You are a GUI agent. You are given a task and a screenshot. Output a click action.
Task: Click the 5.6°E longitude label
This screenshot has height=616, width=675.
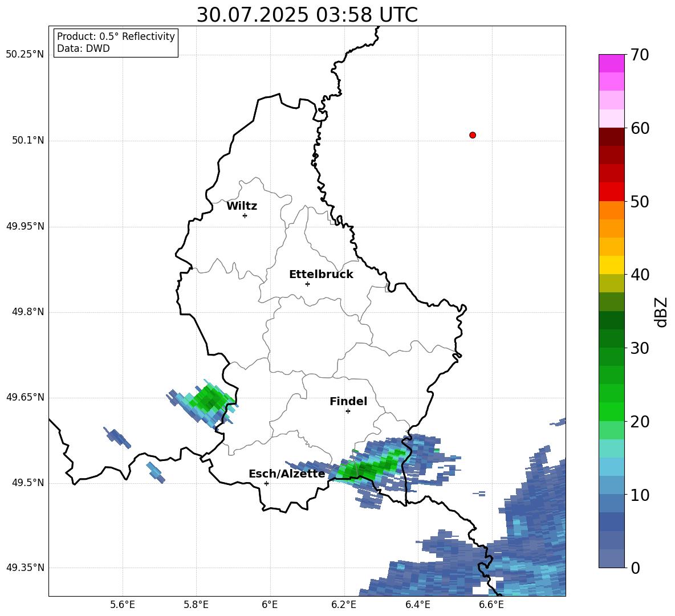point(123,605)
